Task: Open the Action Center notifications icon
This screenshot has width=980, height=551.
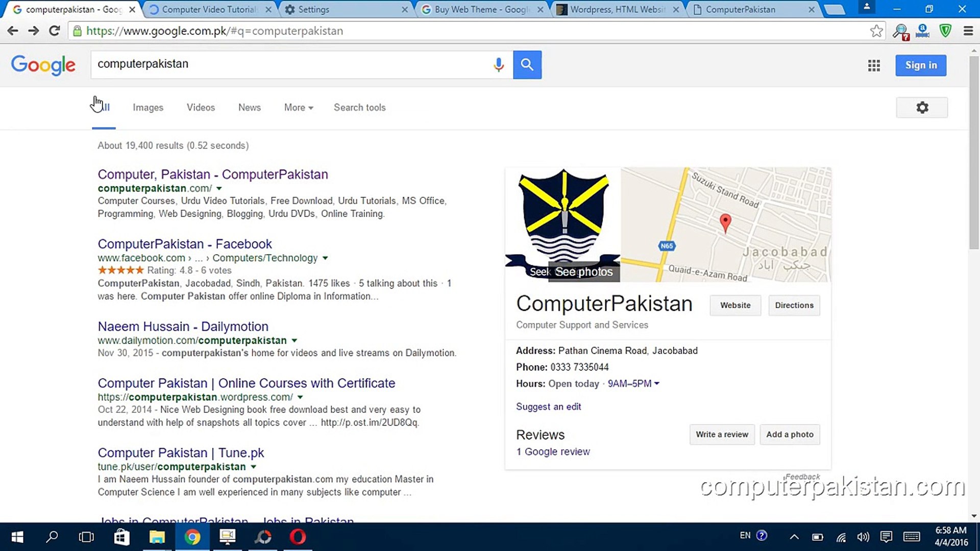Action: tap(886, 537)
